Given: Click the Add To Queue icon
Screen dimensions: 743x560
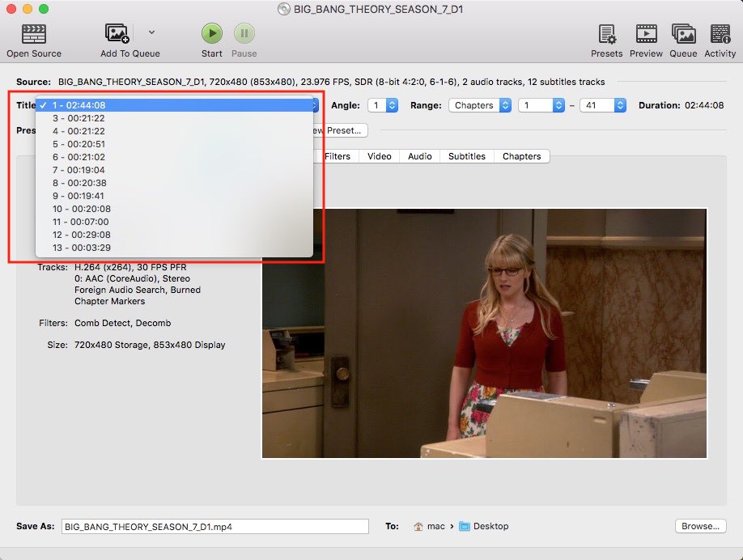Looking at the screenshot, I should [x=117, y=34].
